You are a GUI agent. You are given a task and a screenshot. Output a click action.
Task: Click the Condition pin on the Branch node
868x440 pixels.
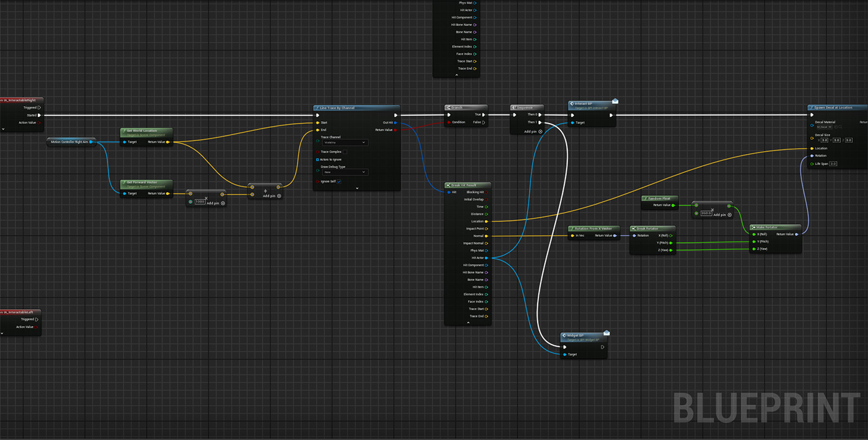[x=449, y=122]
